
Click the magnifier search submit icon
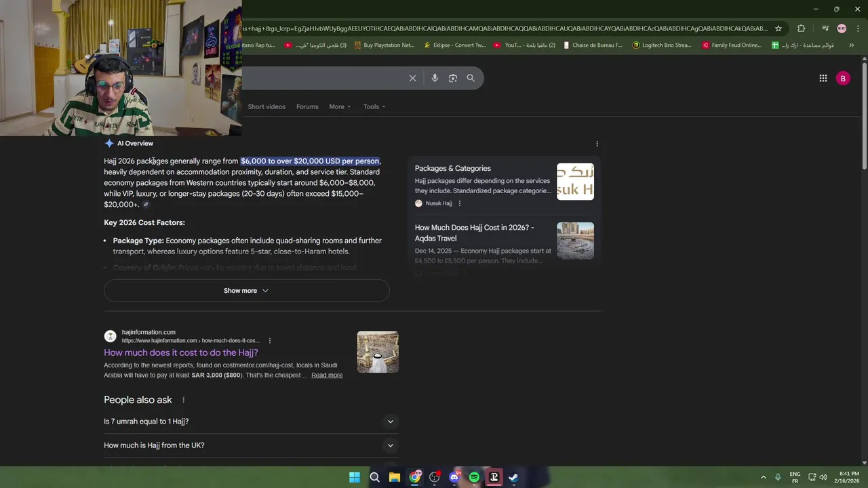471,78
